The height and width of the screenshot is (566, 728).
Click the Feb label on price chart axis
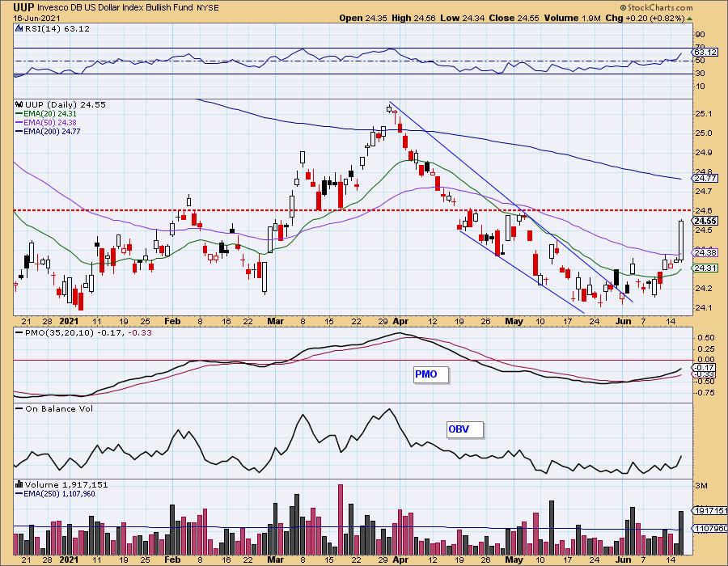click(172, 321)
